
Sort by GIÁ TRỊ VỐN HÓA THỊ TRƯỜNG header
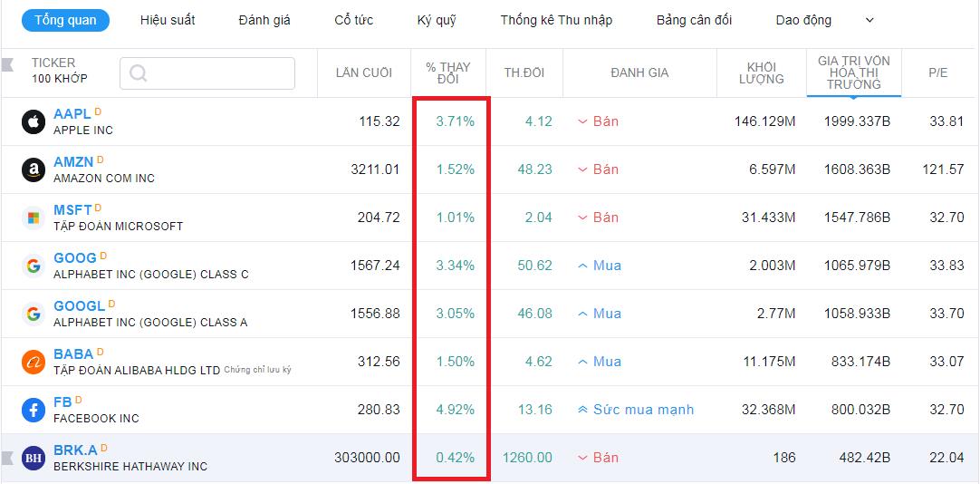(x=854, y=73)
